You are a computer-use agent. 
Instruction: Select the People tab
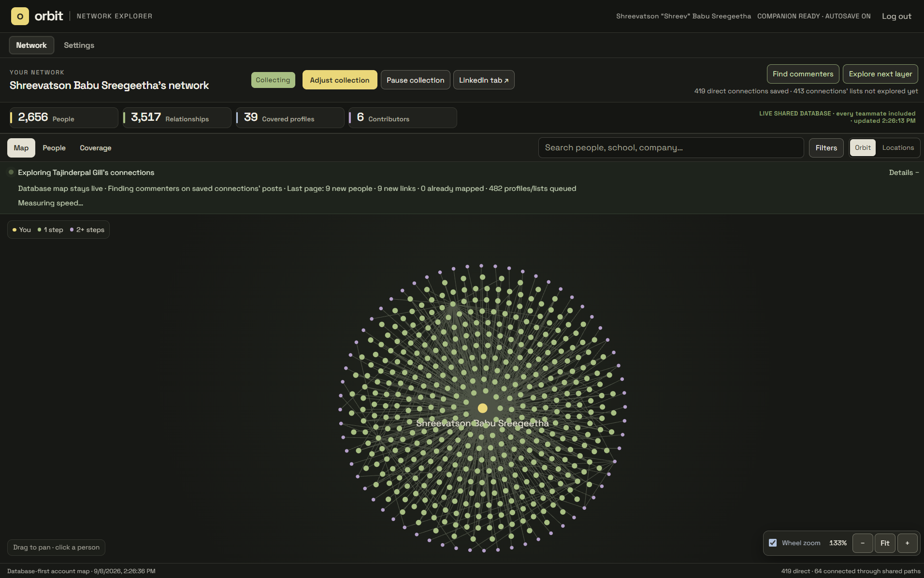54,148
